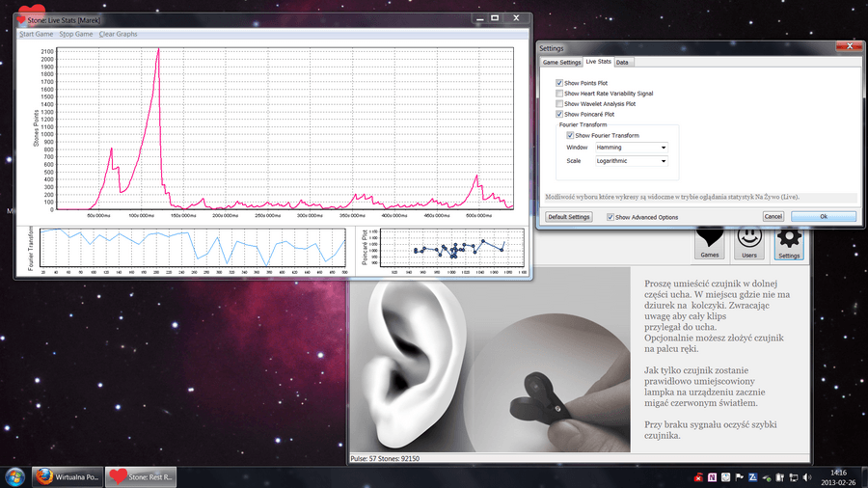868x488 pixels.
Task: Click Stop Game in Live Stats menu
Action: pyautogui.click(x=76, y=34)
